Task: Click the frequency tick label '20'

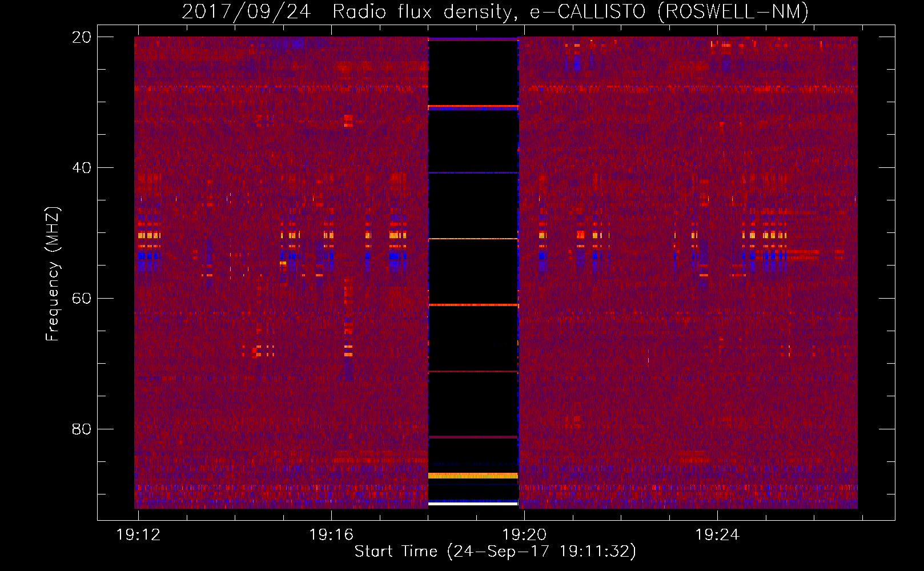Action: (82, 37)
